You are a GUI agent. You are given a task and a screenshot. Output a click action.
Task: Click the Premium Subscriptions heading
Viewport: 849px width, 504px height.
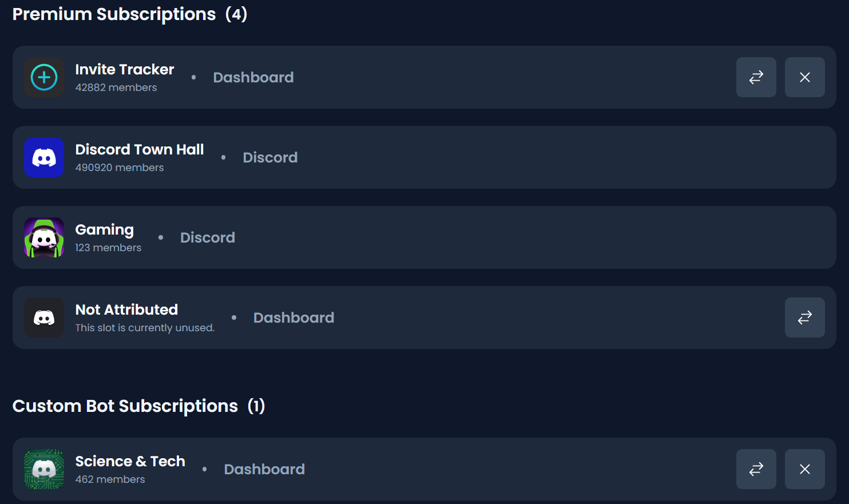click(x=114, y=14)
